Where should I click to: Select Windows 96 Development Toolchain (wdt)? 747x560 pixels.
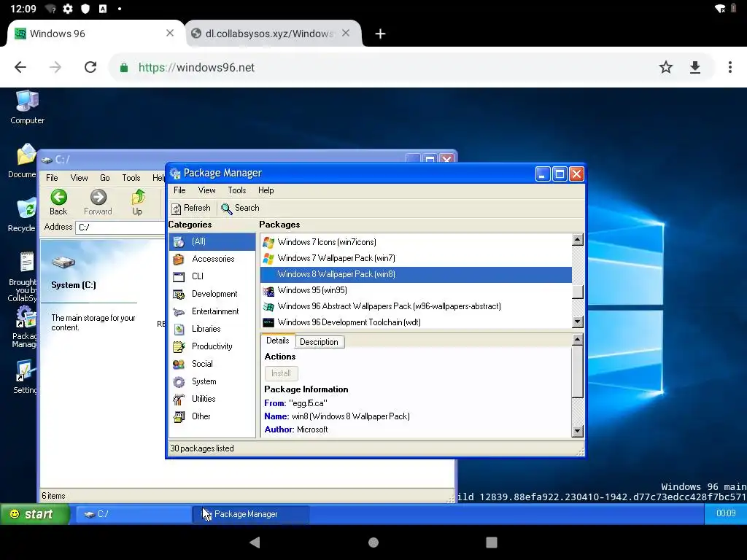416,322
